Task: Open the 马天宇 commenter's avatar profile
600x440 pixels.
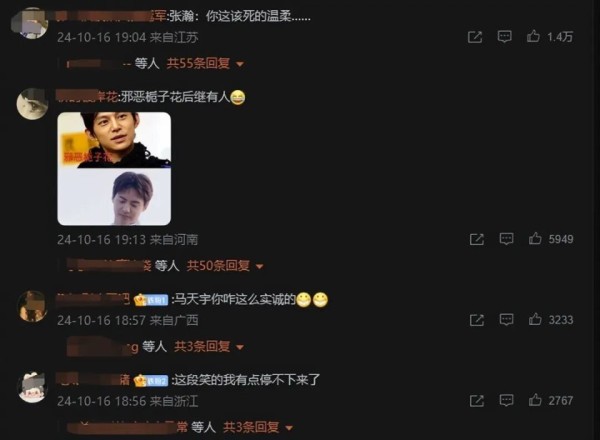Action: pos(33,306)
